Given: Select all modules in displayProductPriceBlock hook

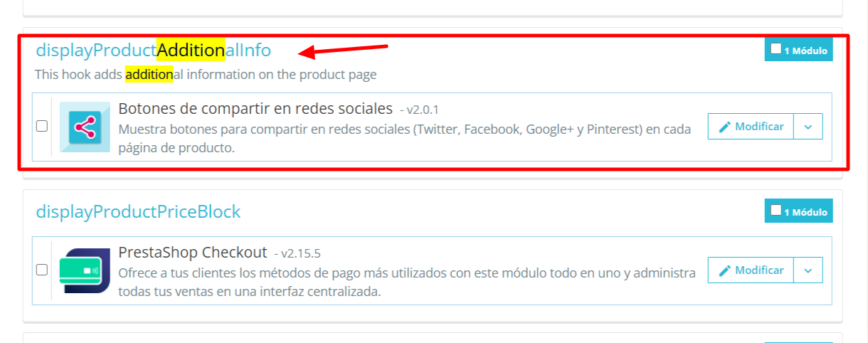Looking at the screenshot, I should pos(776,211).
